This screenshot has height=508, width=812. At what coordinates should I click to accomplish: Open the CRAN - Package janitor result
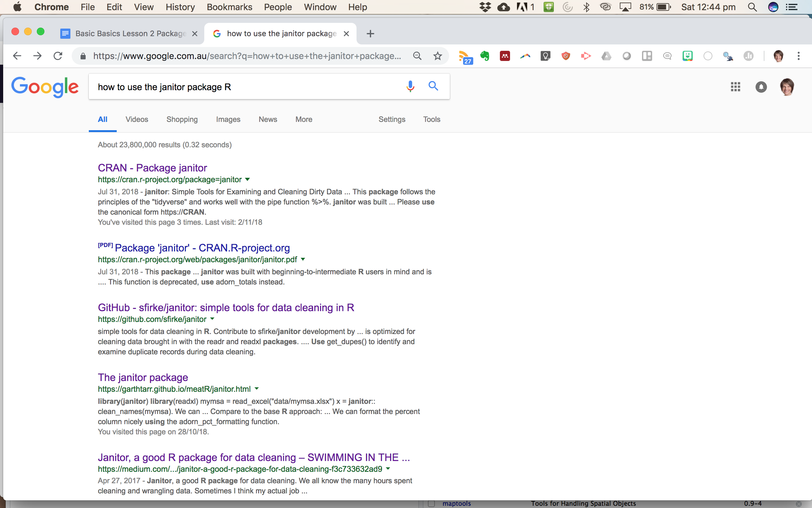[152, 168]
